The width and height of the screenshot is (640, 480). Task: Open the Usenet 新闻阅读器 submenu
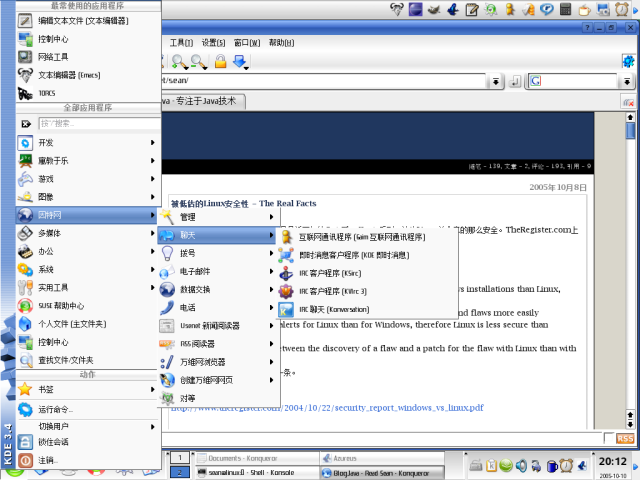[217, 326]
